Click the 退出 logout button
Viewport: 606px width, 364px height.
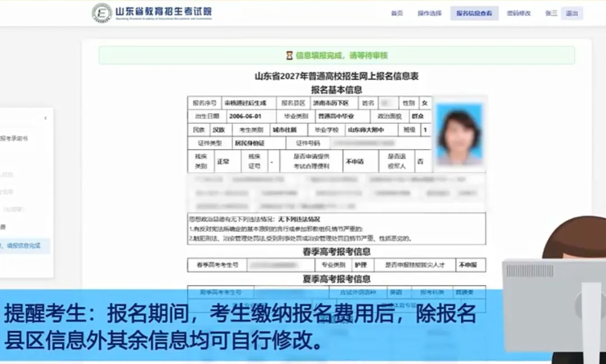(x=572, y=13)
